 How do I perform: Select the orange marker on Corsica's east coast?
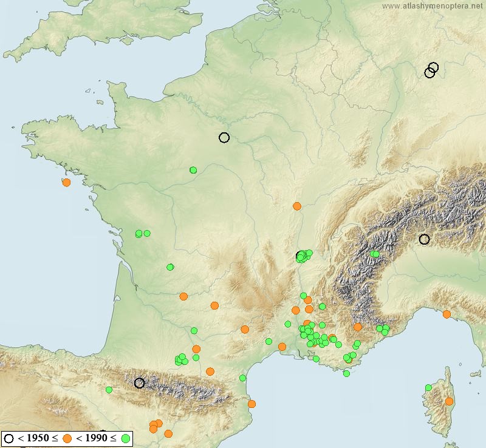(449, 401)
